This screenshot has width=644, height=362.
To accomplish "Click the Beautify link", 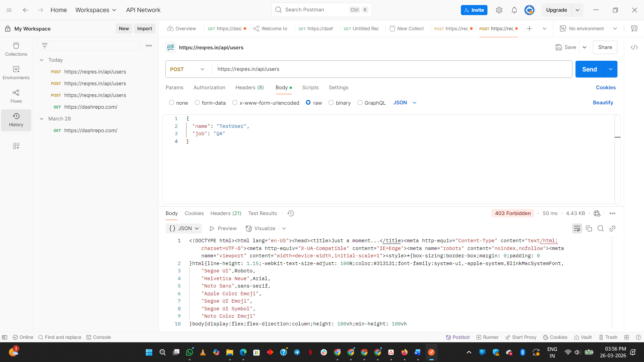I will click(603, 103).
